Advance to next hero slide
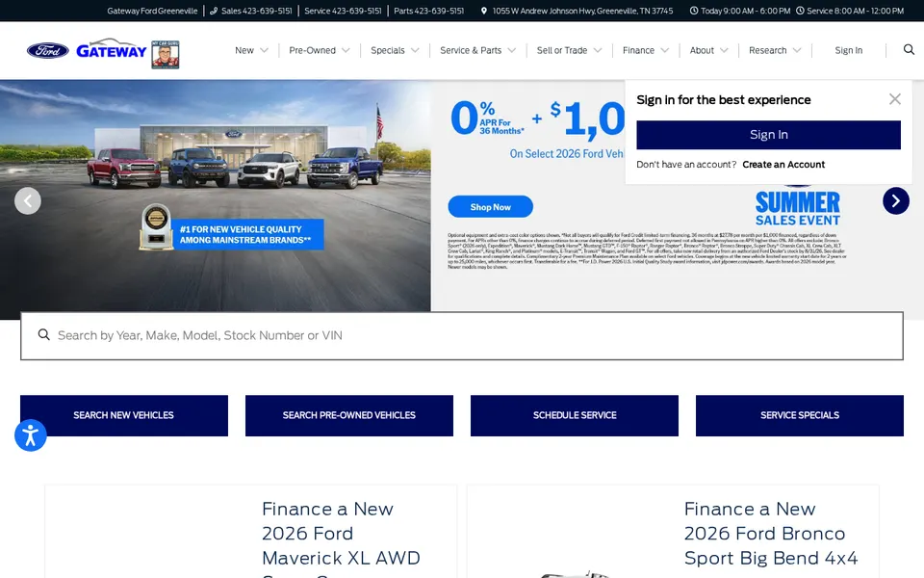This screenshot has height=578, width=924. (896, 201)
